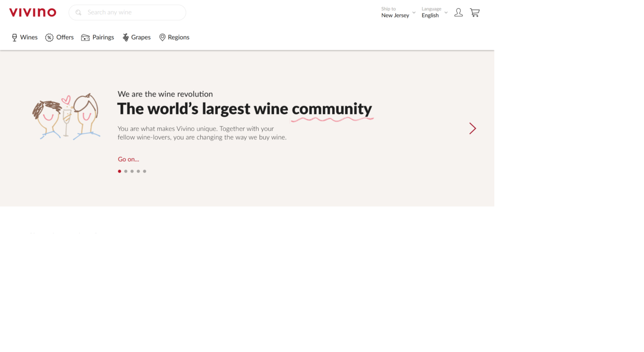Click the map pin icon beside Regions
Screen dimensions: 644x352
point(162,38)
